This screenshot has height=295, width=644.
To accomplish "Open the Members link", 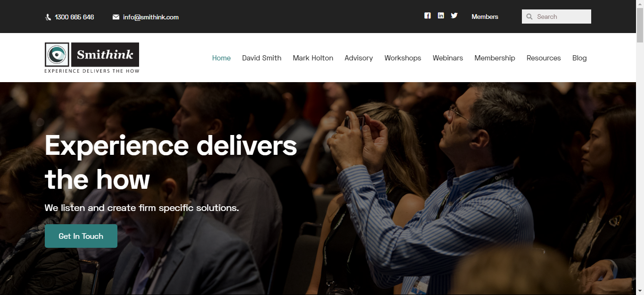I will point(485,17).
